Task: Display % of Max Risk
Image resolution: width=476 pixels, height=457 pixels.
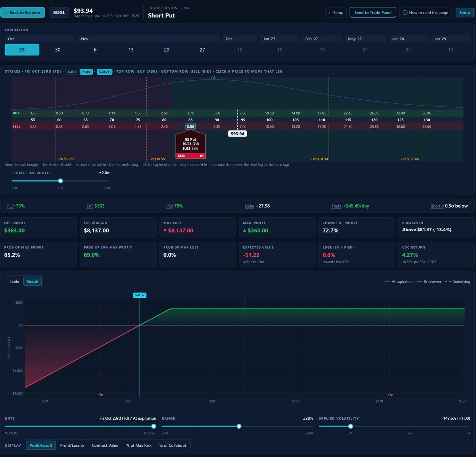Action: (139, 445)
